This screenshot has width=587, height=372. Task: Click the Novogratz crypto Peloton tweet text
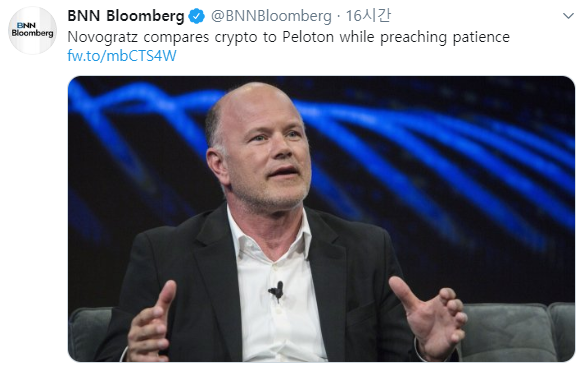[288, 37]
